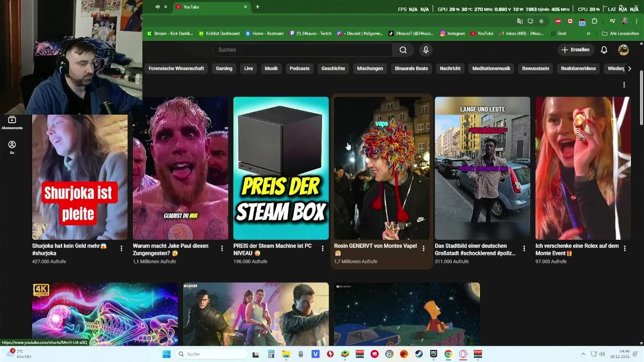Screen dimensions: 644x362
Task: Expand the hidden bookmarks chevron
Action: pyautogui.click(x=588, y=34)
